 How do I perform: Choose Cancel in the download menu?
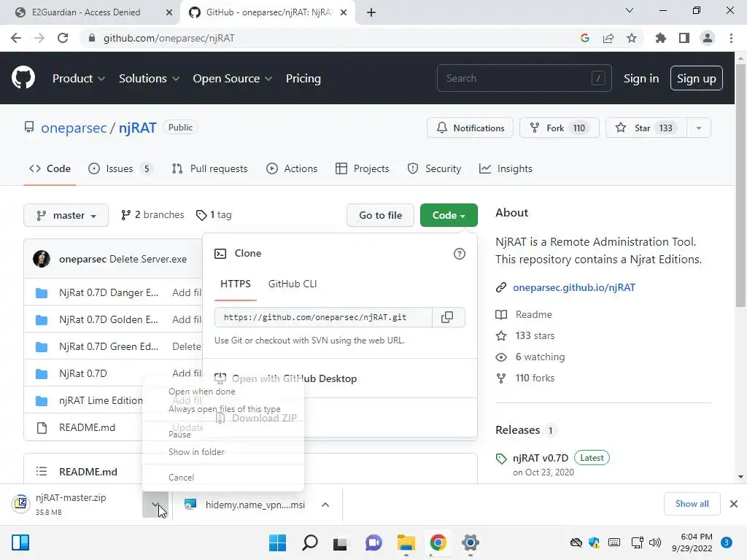223,477
